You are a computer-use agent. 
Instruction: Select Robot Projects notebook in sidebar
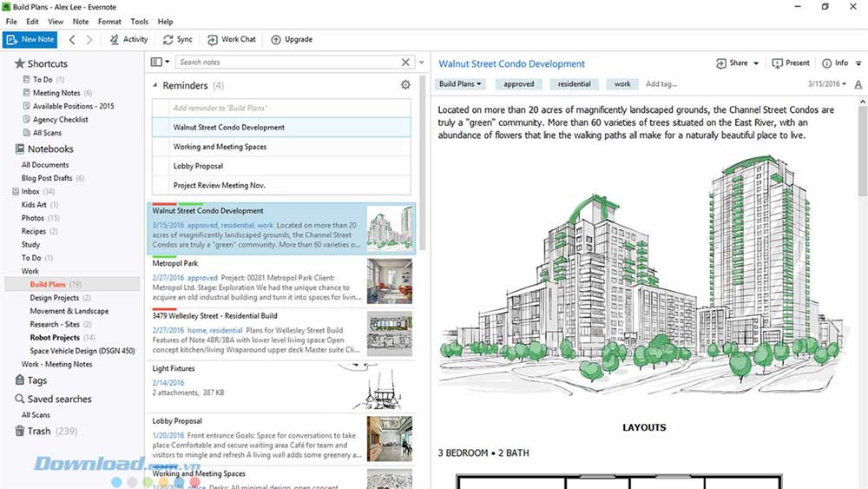(55, 337)
